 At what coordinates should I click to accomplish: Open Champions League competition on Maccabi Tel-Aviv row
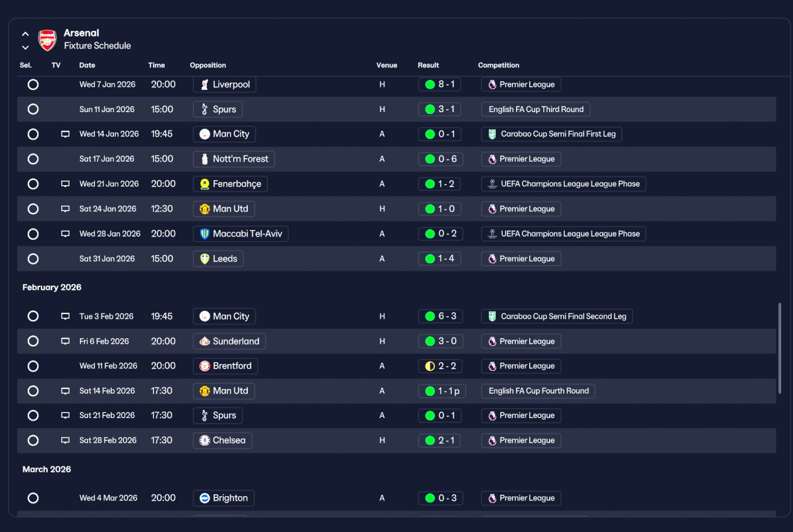(x=564, y=234)
